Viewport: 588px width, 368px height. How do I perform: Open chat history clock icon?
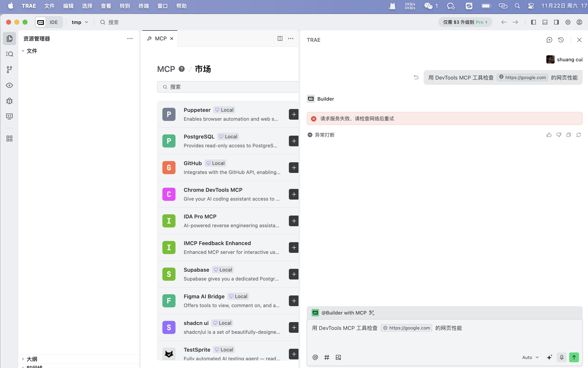click(x=561, y=40)
